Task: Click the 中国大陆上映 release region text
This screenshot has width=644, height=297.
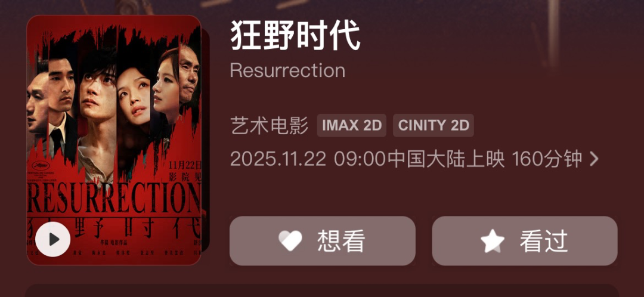Action: [446, 159]
